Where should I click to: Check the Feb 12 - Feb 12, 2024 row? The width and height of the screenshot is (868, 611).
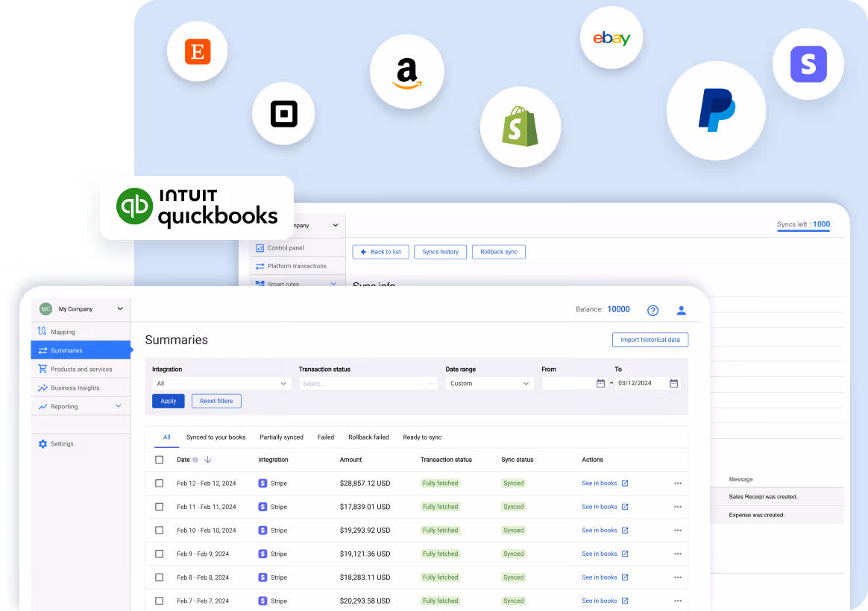click(160, 484)
